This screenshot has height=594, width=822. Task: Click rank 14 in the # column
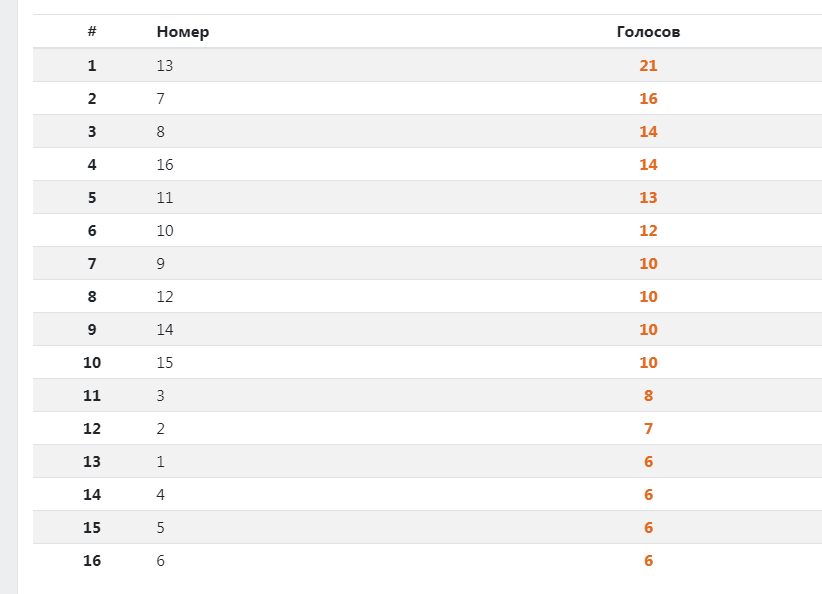coord(92,495)
